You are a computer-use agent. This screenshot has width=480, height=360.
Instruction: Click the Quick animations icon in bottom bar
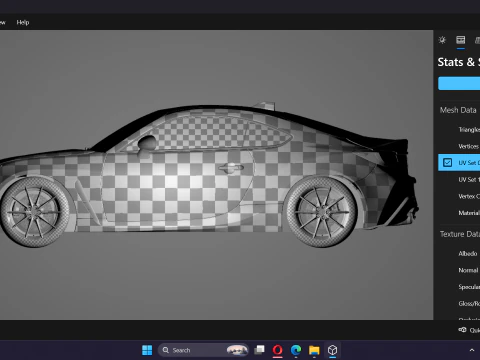(x=462, y=330)
